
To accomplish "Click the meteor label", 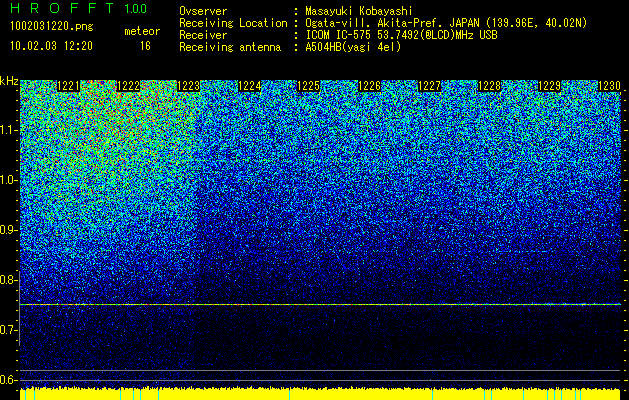I will 142,31.
